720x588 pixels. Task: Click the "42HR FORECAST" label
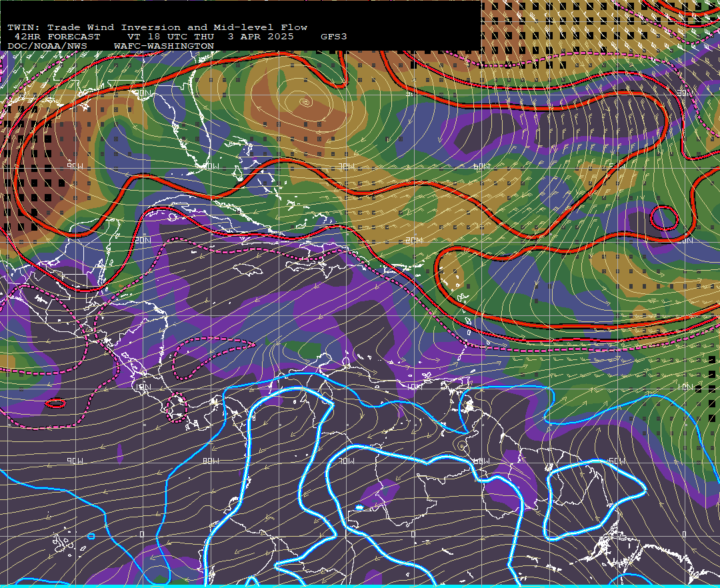tap(57, 37)
